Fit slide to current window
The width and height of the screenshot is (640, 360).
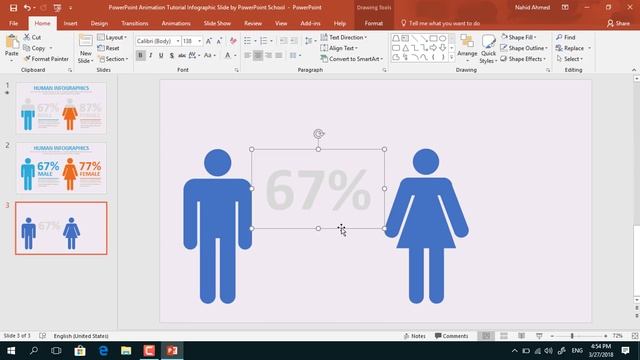[635, 336]
